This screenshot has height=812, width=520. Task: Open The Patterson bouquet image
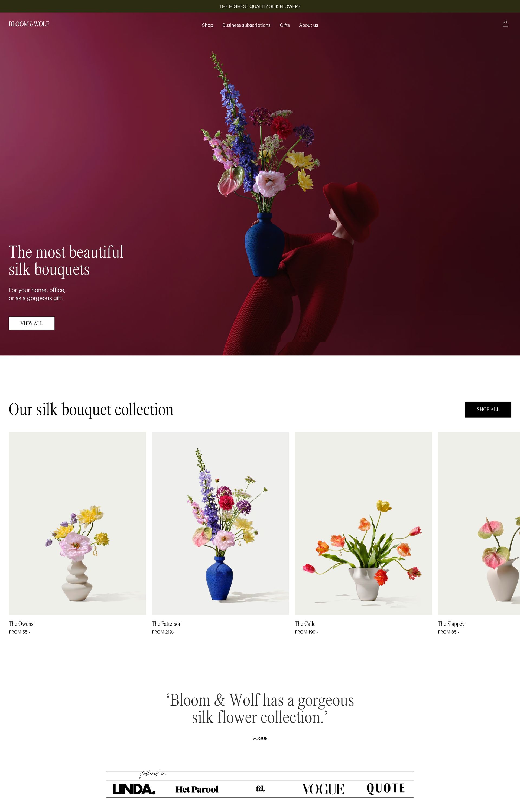pos(220,523)
